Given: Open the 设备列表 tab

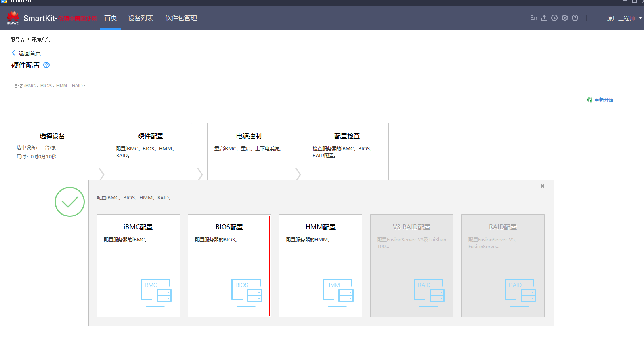Looking at the screenshot, I should pos(141,18).
